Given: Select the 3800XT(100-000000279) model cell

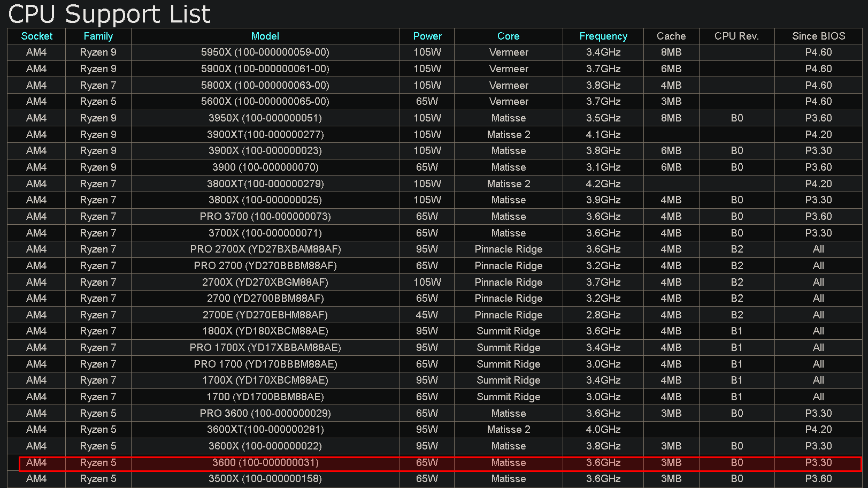Looking at the screenshot, I should [x=265, y=184].
